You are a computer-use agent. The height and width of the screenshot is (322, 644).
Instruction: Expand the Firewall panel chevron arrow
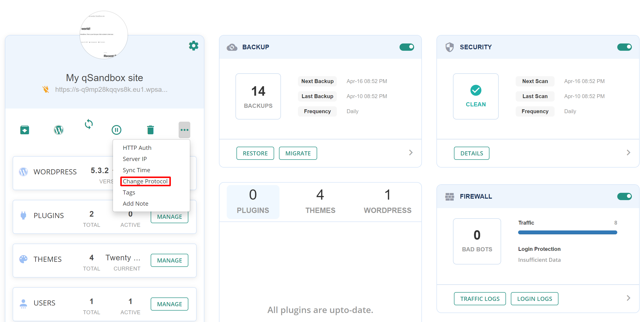(x=628, y=298)
